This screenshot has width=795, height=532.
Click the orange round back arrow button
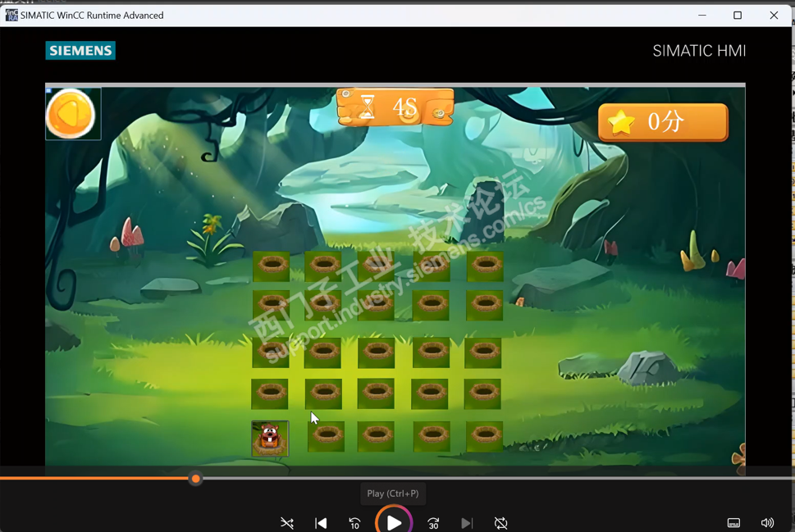tap(71, 113)
